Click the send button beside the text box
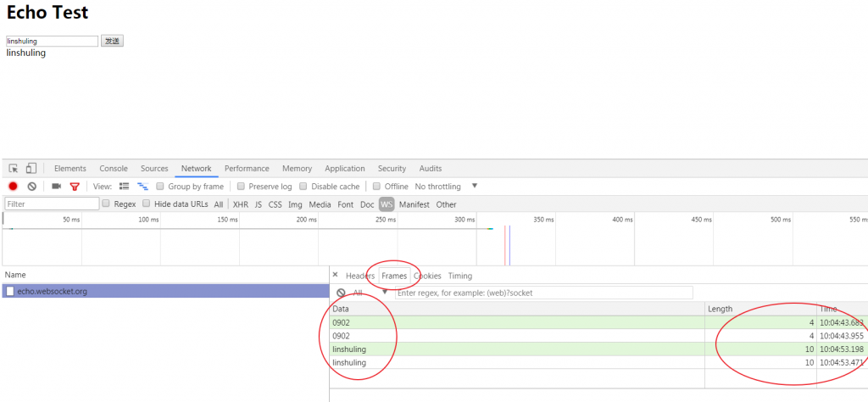The height and width of the screenshot is (402, 868). (x=113, y=41)
